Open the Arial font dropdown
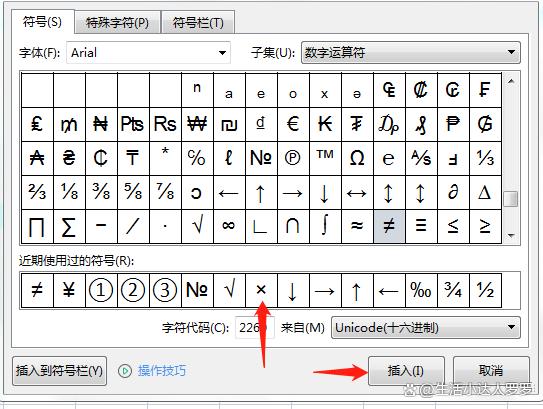This screenshot has width=543, height=409. [x=148, y=53]
